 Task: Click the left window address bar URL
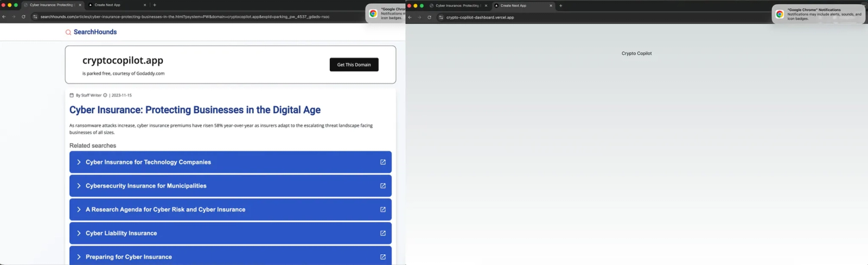(x=185, y=17)
